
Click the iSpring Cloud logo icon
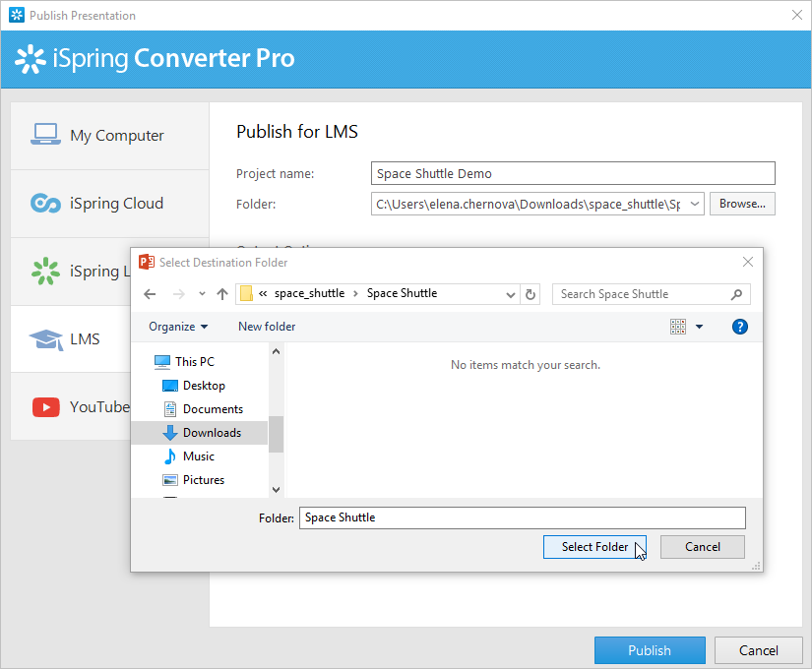point(45,203)
